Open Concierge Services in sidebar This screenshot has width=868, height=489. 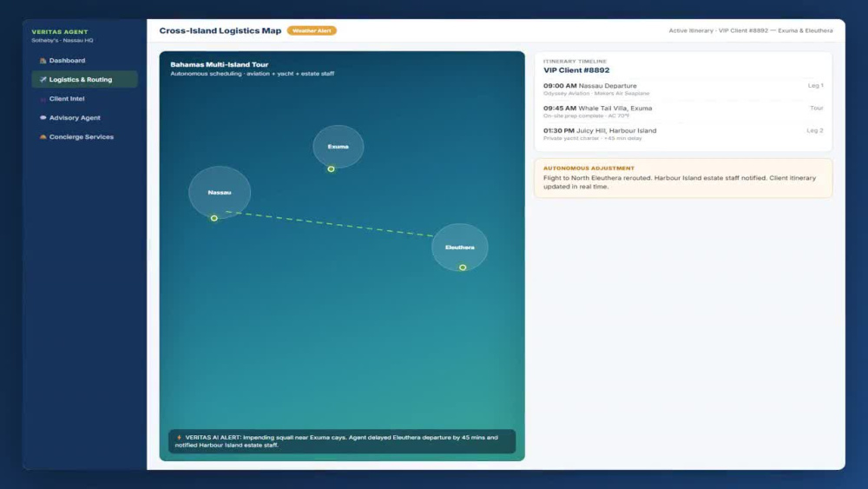[84, 136]
